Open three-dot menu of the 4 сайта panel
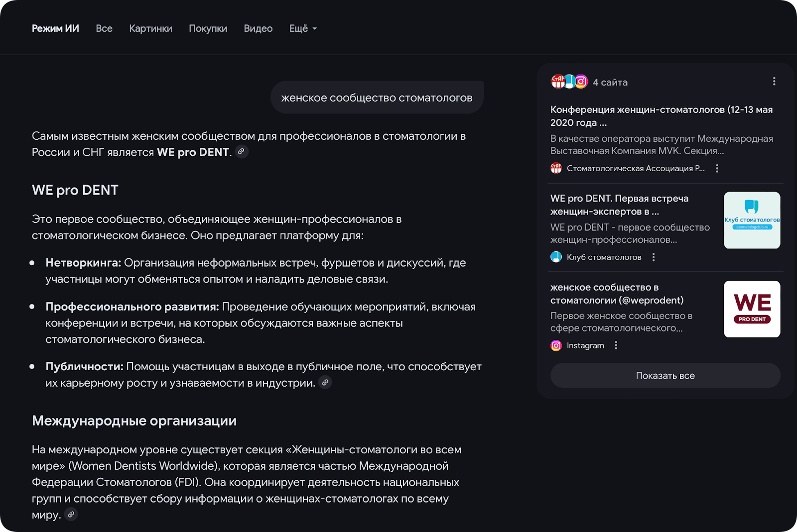 tap(774, 82)
